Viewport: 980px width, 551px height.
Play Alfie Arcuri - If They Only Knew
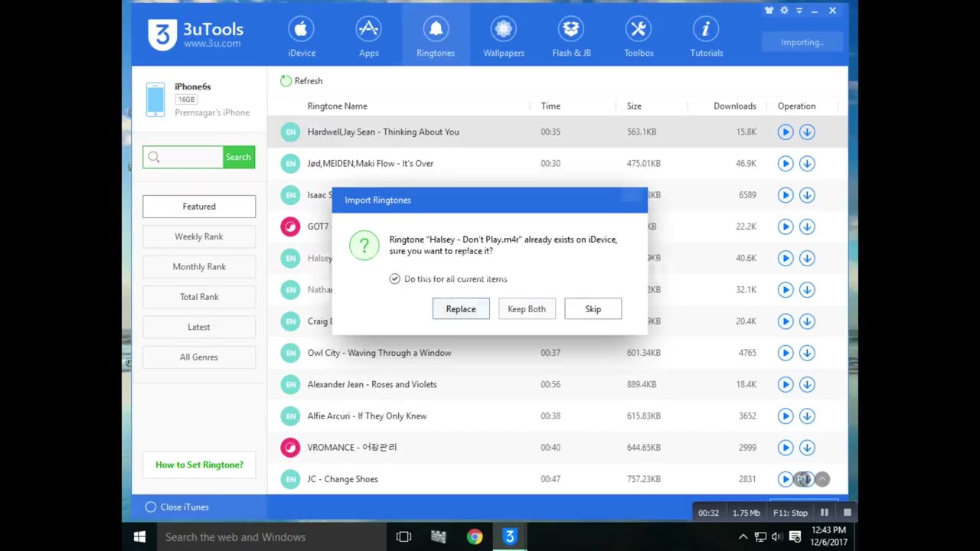click(786, 416)
